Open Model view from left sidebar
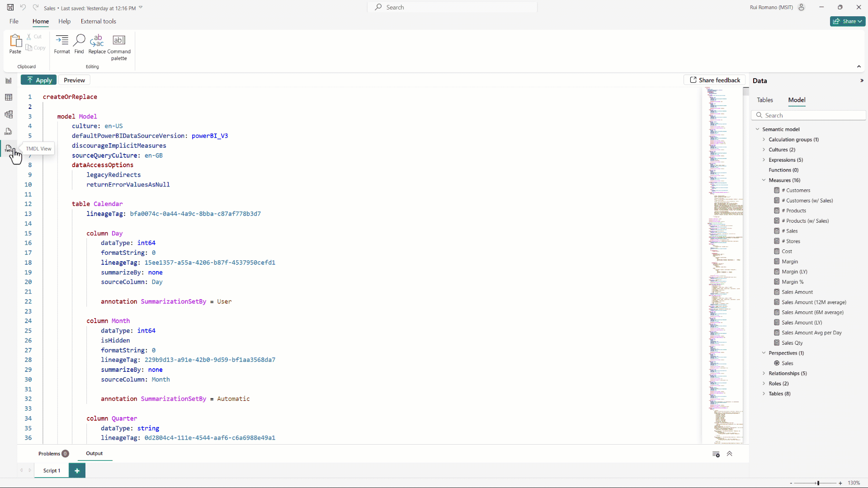The height and width of the screenshot is (488, 868). tap(9, 114)
